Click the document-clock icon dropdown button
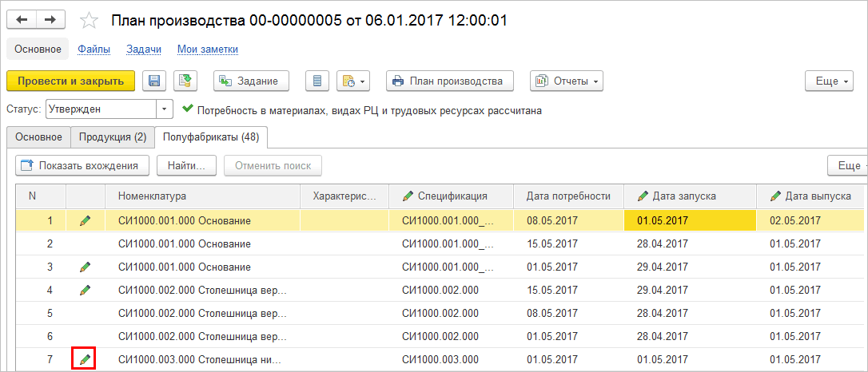The height and width of the screenshot is (372, 868). (x=352, y=81)
